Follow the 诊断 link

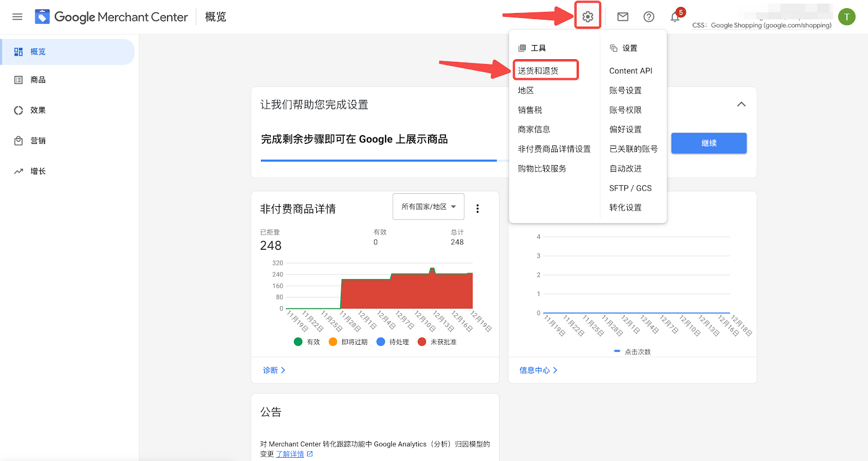pyautogui.click(x=274, y=370)
